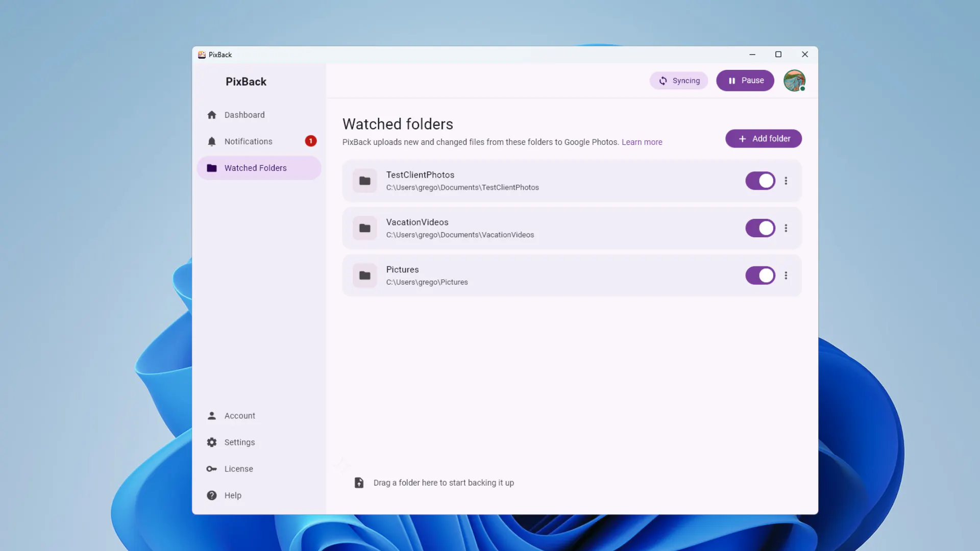Open the Help page
980x551 pixels.
tap(259, 495)
